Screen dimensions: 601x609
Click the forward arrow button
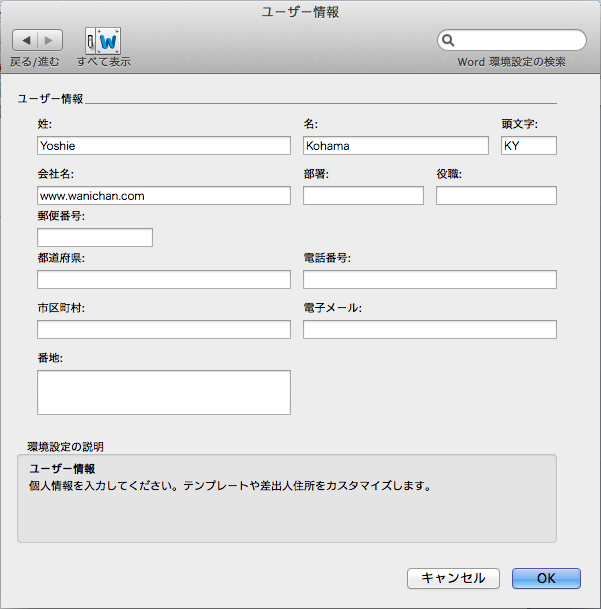click(x=50, y=40)
